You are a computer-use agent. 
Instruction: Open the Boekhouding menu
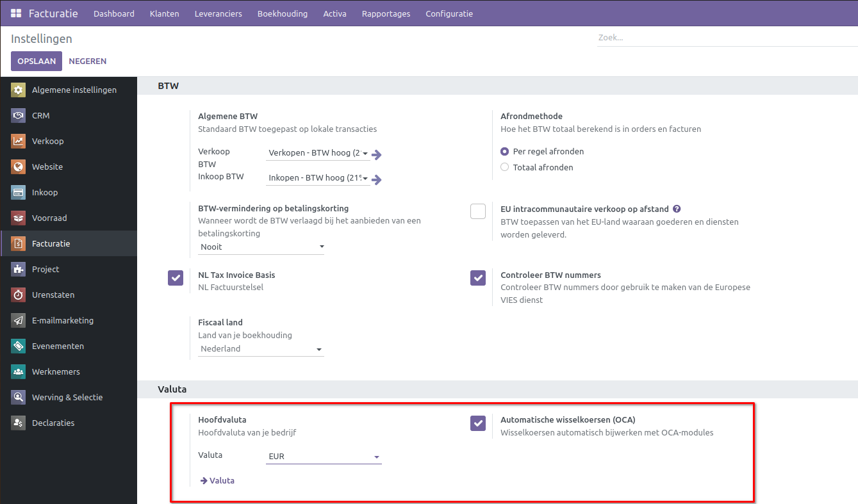pos(282,13)
